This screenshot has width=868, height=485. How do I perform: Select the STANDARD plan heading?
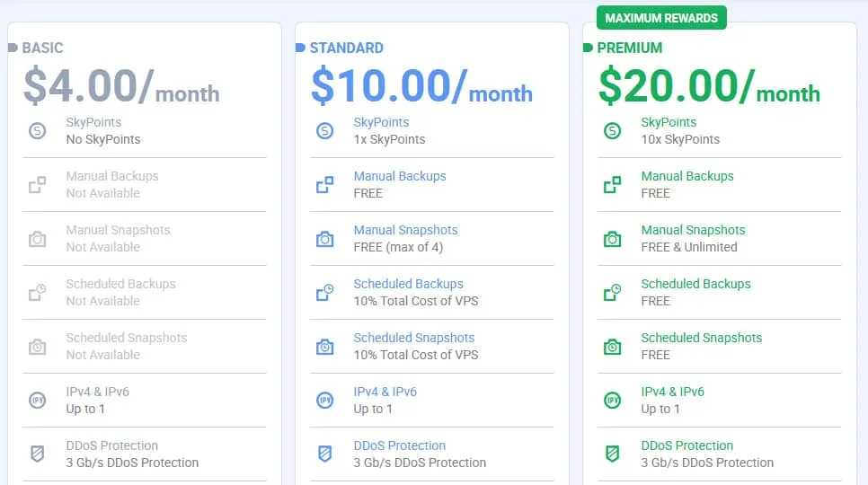click(x=347, y=48)
